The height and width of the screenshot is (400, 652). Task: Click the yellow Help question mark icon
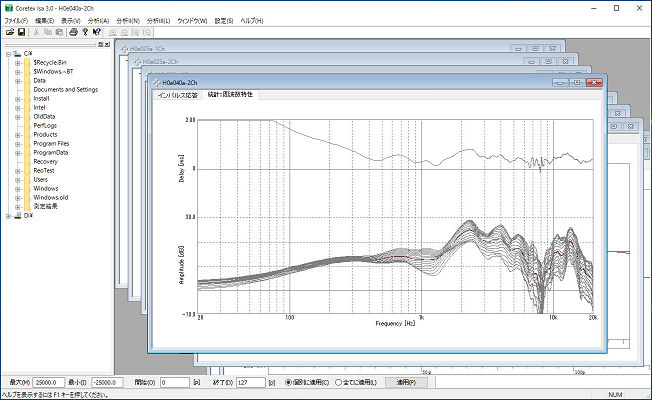coord(85,32)
